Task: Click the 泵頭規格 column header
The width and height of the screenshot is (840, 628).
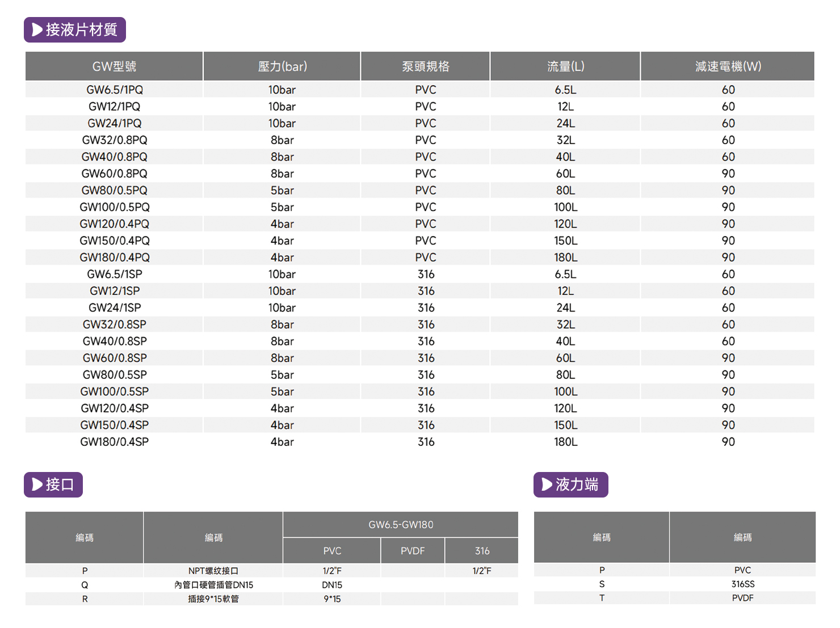Action: [426, 66]
